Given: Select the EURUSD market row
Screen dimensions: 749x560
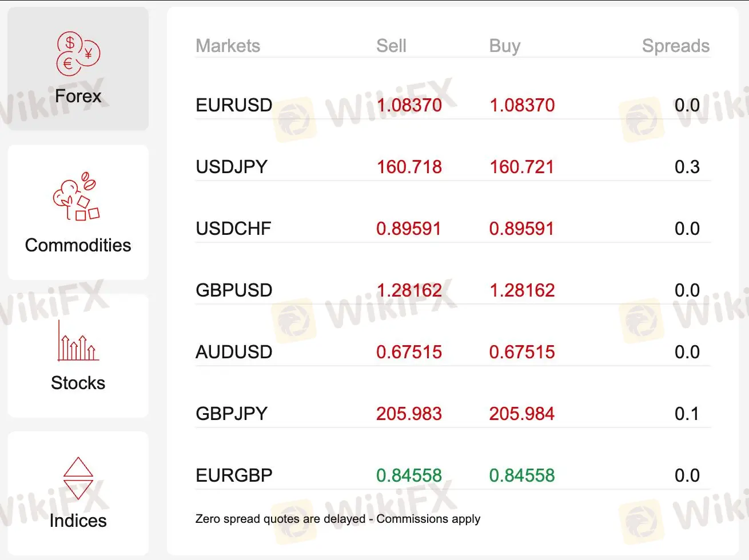Looking at the screenshot, I should pos(234,105).
